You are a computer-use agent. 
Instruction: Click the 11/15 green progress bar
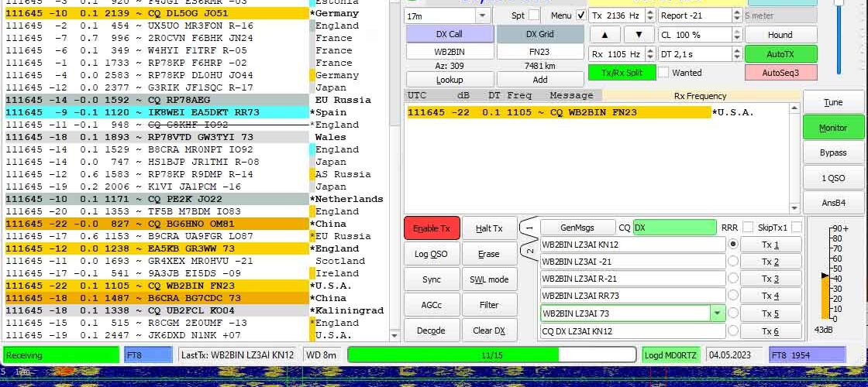(x=491, y=355)
